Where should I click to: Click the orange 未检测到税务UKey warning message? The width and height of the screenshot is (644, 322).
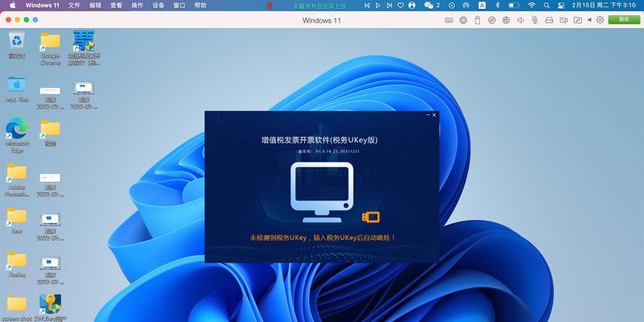point(323,237)
